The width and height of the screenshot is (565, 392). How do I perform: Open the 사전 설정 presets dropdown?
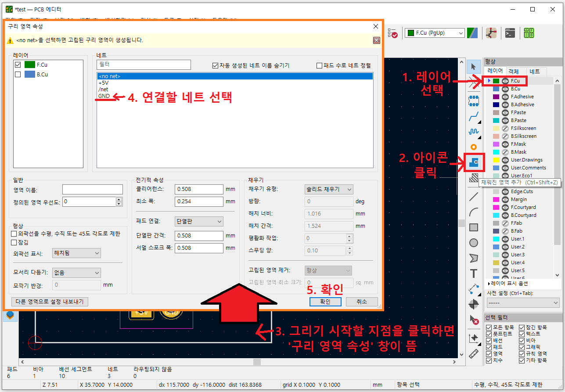click(x=523, y=303)
